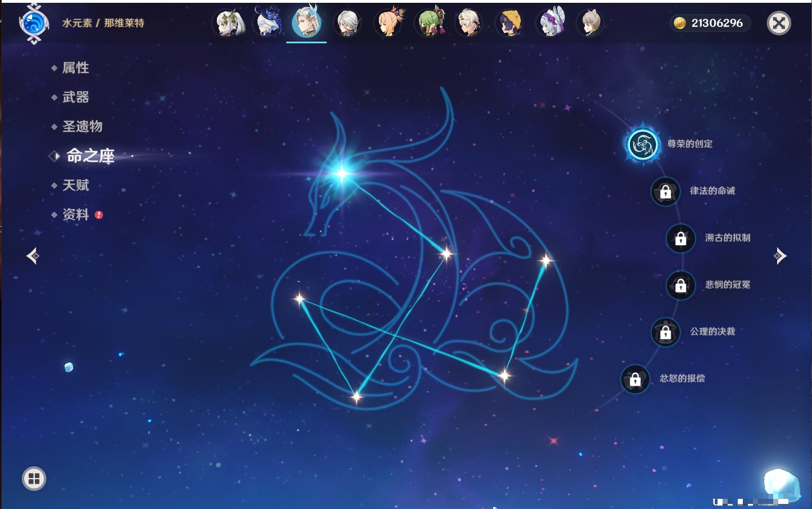The width and height of the screenshot is (812, 509).
Task: Open the grid menu button
Action: point(34,479)
